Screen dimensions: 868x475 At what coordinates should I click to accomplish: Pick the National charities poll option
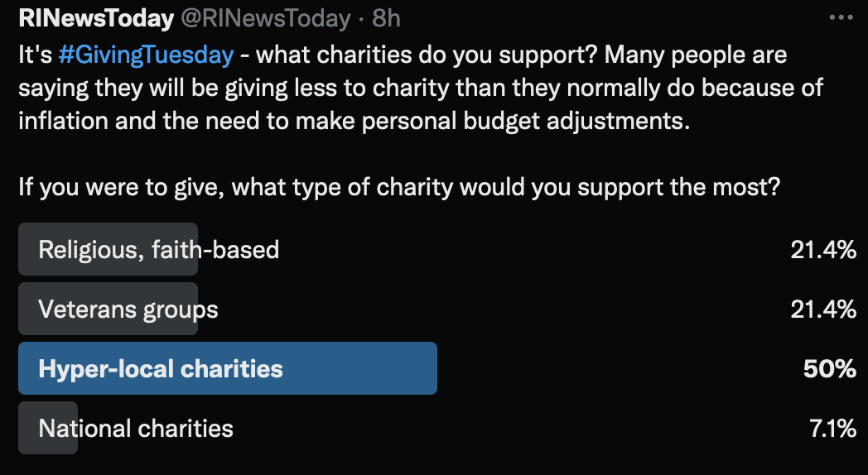(x=136, y=429)
